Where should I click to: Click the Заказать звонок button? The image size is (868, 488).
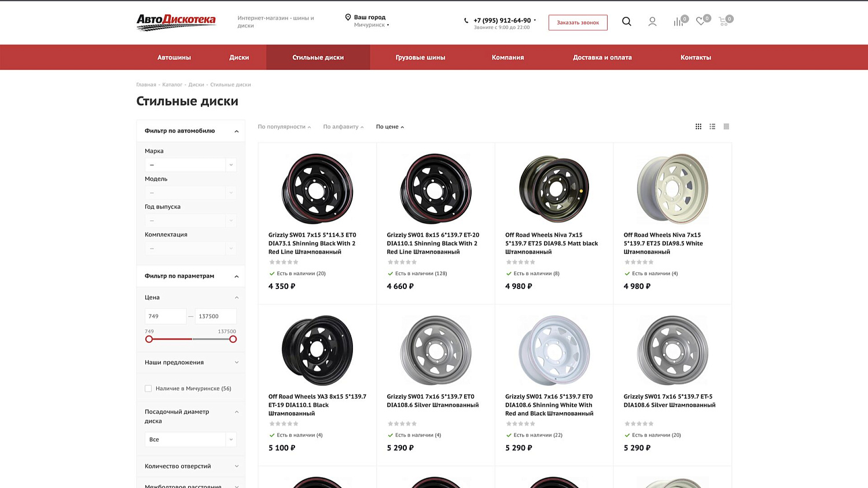[578, 23]
